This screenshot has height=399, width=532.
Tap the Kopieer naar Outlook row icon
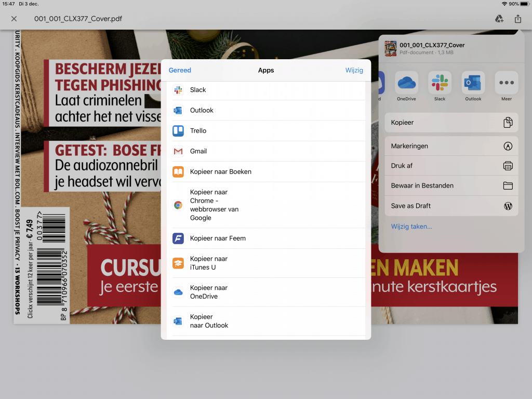tap(178, 321)
